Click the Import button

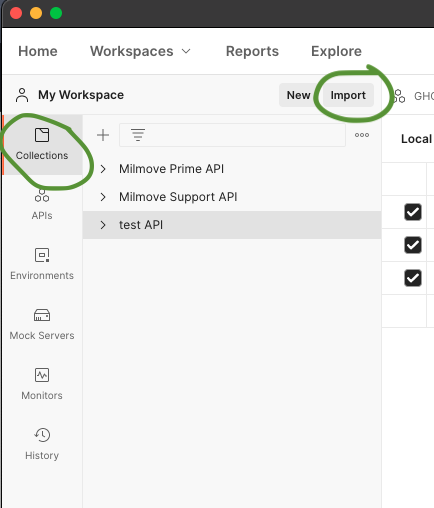point(348,95)
